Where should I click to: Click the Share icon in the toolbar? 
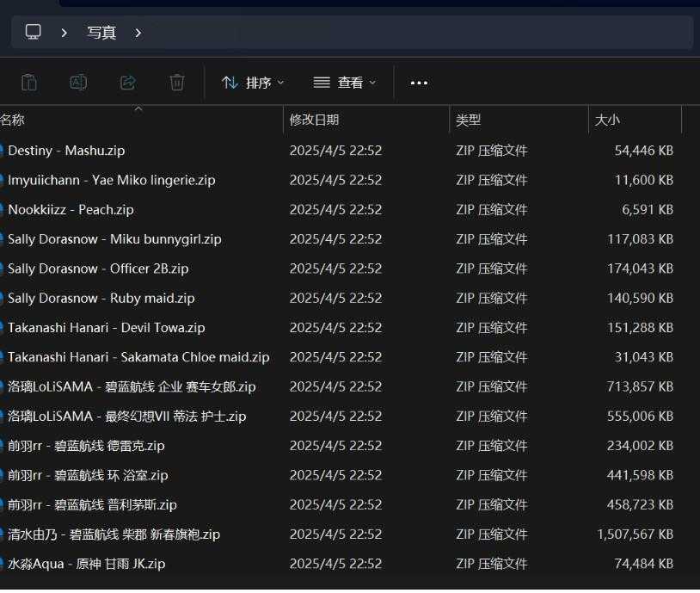tap(127, 82)
